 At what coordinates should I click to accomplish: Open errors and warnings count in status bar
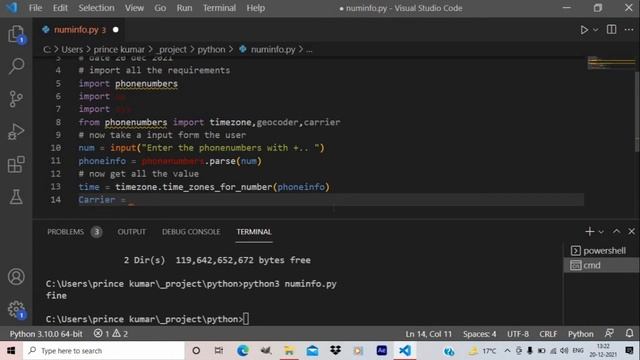(x=111, y=334)
